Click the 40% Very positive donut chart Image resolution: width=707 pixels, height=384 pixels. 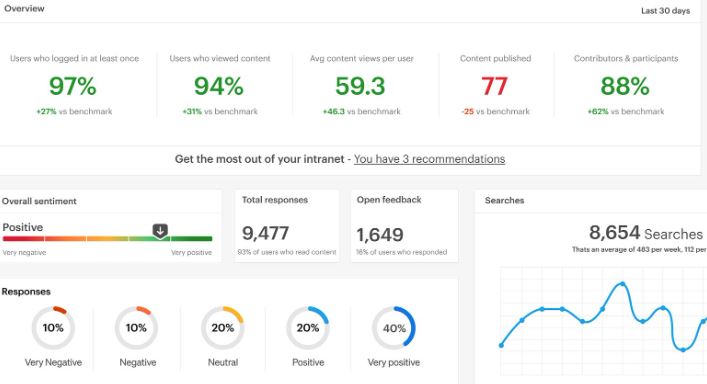394,328
